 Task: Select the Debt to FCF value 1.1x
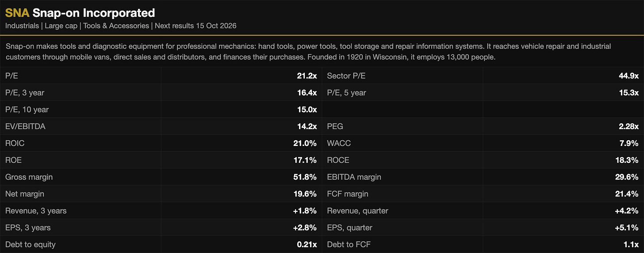[x=631, y=244]
